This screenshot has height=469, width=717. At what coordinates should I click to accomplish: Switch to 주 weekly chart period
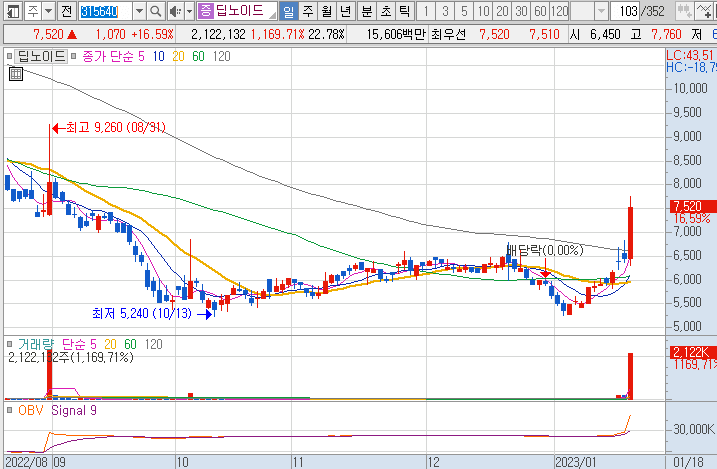(308, 11)
